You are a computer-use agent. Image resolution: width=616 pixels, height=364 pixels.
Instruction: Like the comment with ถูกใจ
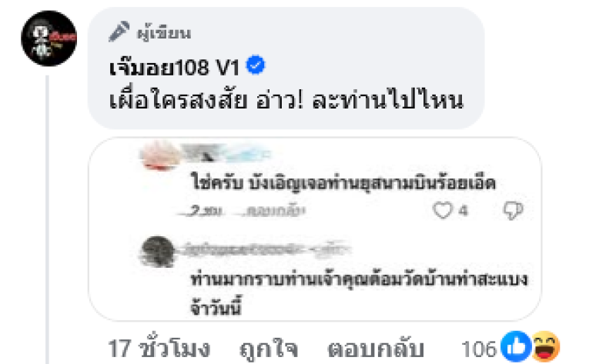pos(269,349)
